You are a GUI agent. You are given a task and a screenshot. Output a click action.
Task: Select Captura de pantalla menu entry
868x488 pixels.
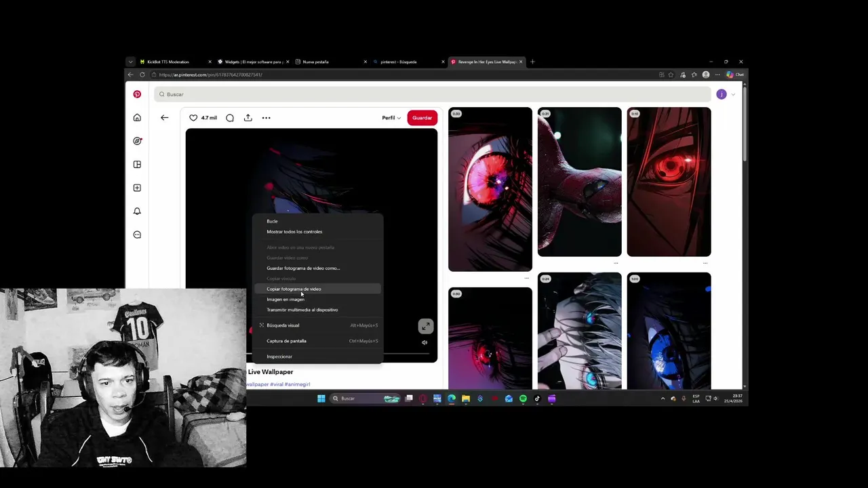click(x=317, y=341)
